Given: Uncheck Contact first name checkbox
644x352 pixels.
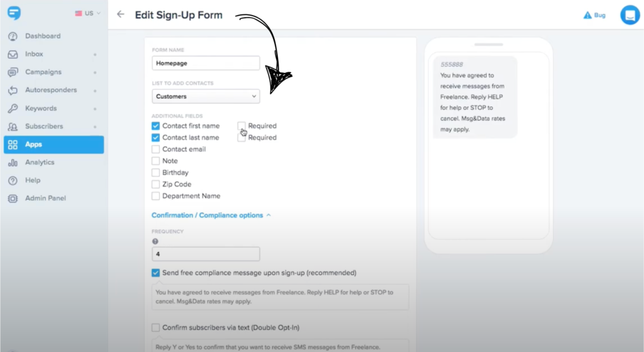Looking at the screenshot, I should 156,126.
